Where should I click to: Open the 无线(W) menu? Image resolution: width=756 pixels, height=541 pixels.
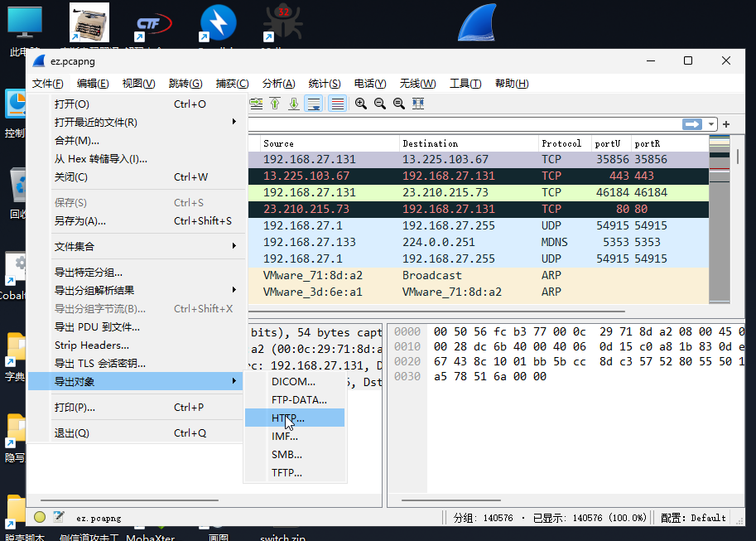[x=417, y=84]
